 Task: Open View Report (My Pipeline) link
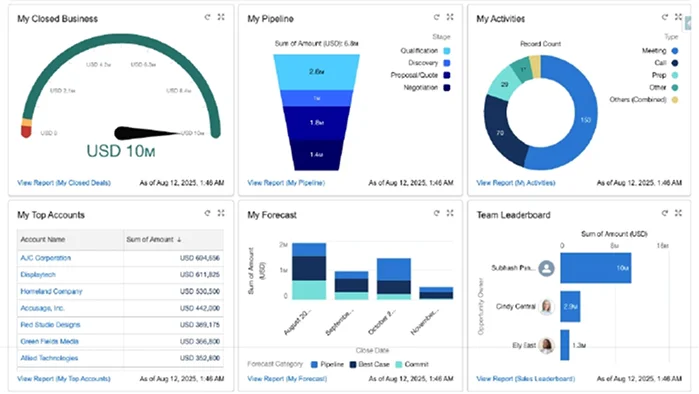pos(286,183)
